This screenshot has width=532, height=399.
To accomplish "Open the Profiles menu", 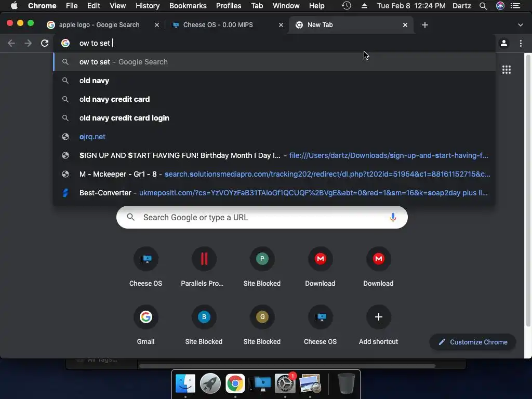I will point(229,6).
